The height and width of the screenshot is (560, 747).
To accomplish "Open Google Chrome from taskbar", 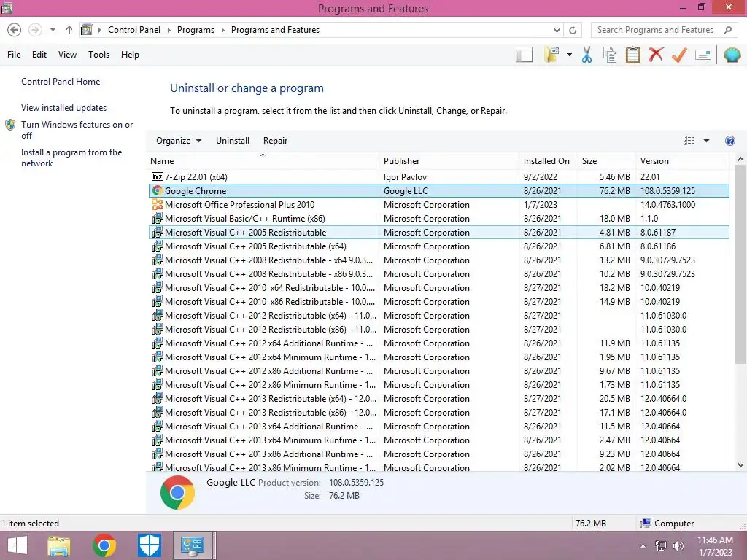I will [104, 545].
